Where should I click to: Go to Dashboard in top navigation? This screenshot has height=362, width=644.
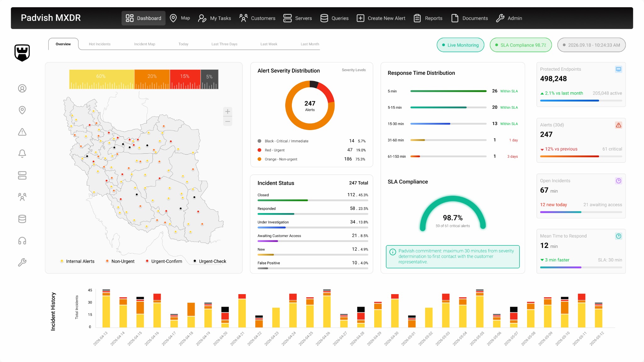(143, 18)
